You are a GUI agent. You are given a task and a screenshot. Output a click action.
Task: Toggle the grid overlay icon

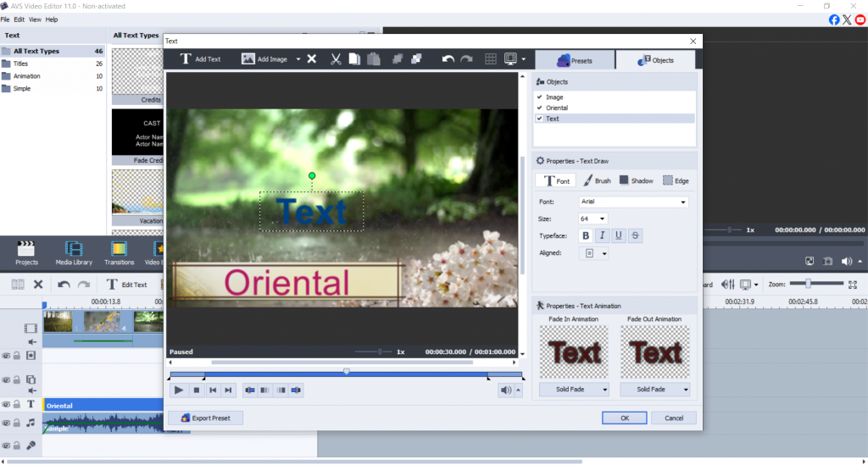pos(490,59)
